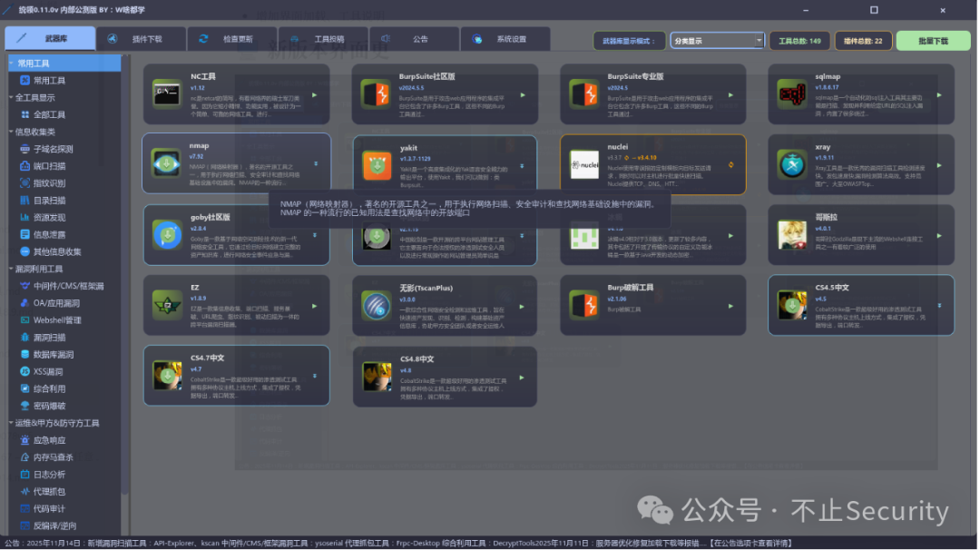This screenshot has width=980, height=550.
Task: Launch NC工具 with its play arrow
Action: pos(314,95)
